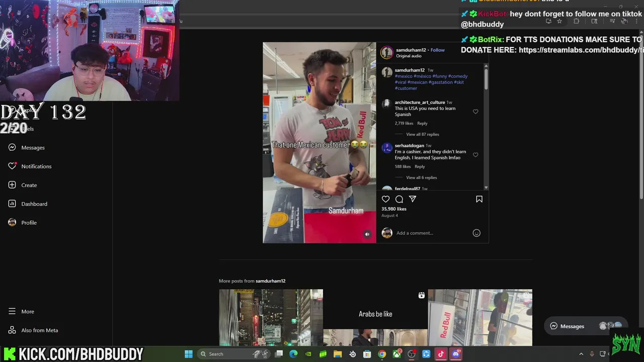This screenshot has width=644, height=362.
Task: Open samdurham12 profile from post header
Action: click(x=411, y=50)
